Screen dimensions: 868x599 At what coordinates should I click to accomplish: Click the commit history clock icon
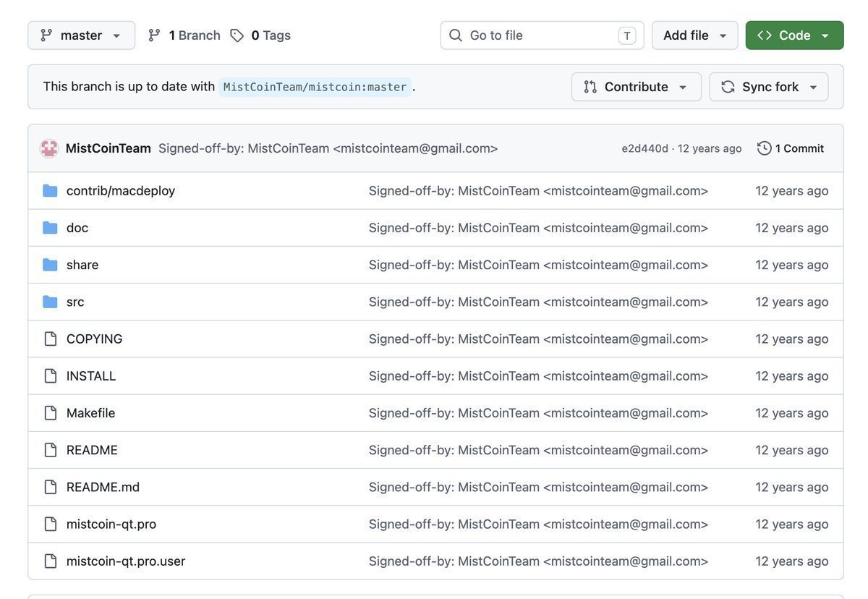[x=765, y=148]
